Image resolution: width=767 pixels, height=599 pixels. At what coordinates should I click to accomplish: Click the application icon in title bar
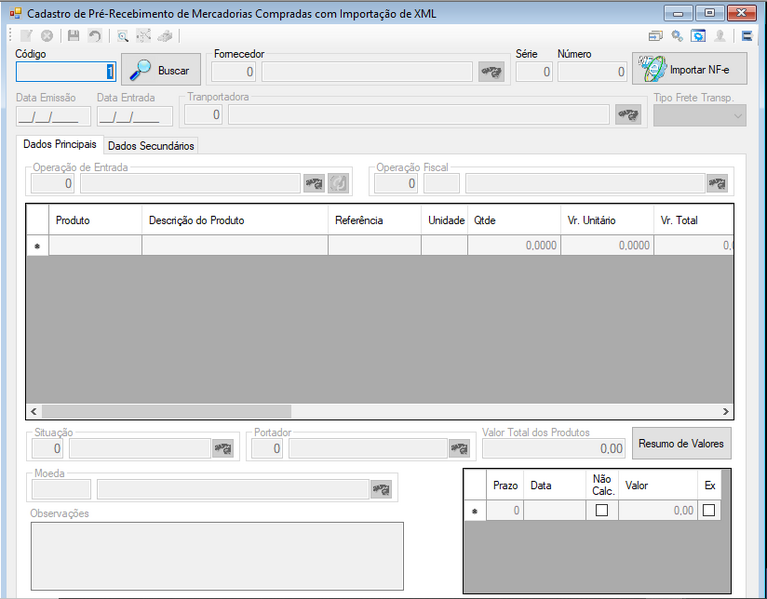[x=16, y=13]
